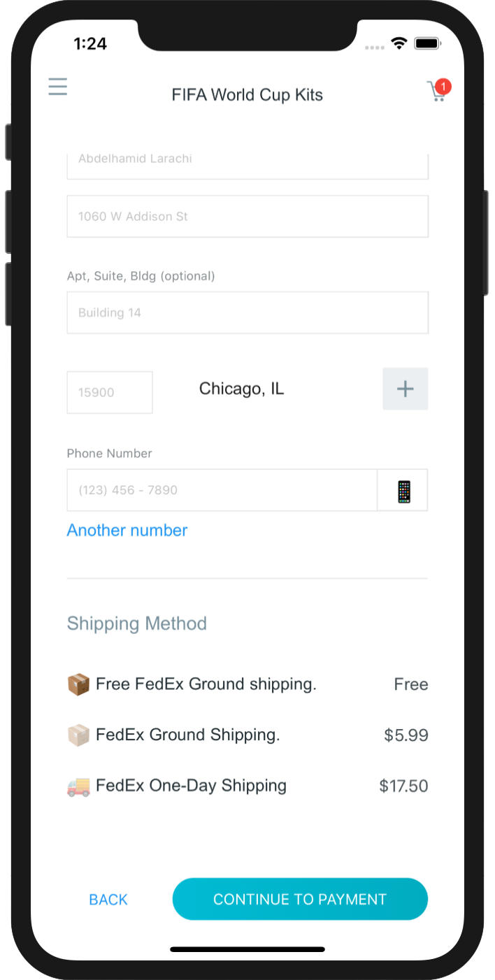The height and width of the screenshot is (980, 495).
Task: Focus the 1060 W Addison St address field
Action: point(247,217)
